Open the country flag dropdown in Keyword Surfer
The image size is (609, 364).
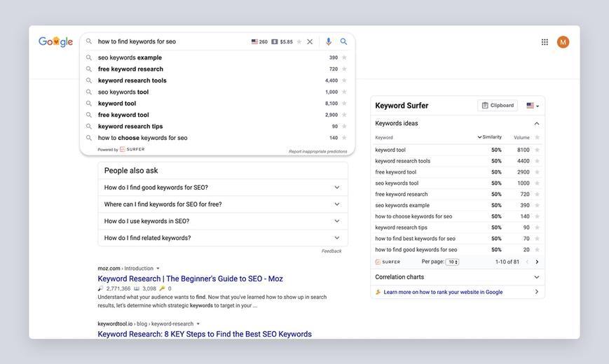[533, 106]
